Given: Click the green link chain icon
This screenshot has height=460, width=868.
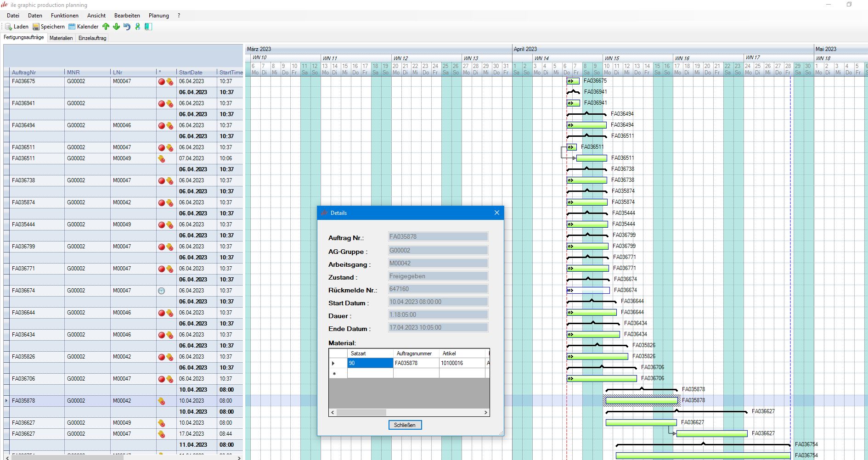Looking at the screenshot, I should 137,27.
